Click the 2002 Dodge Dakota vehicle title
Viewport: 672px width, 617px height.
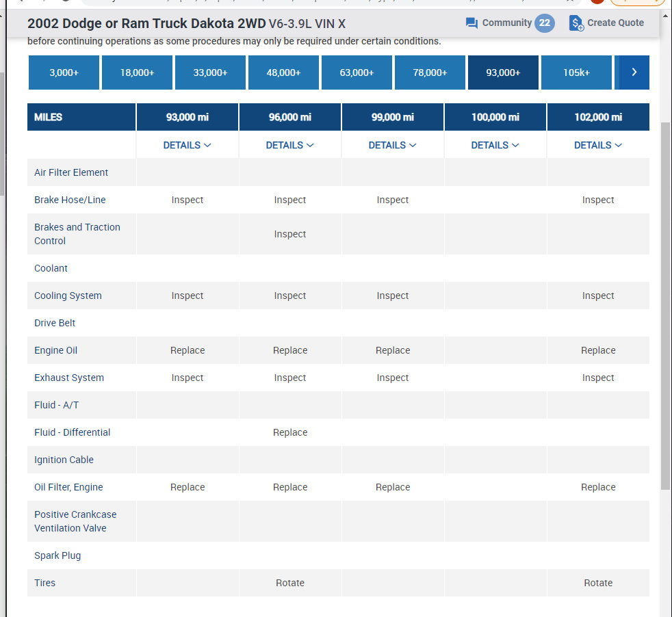tap(186, 23)
